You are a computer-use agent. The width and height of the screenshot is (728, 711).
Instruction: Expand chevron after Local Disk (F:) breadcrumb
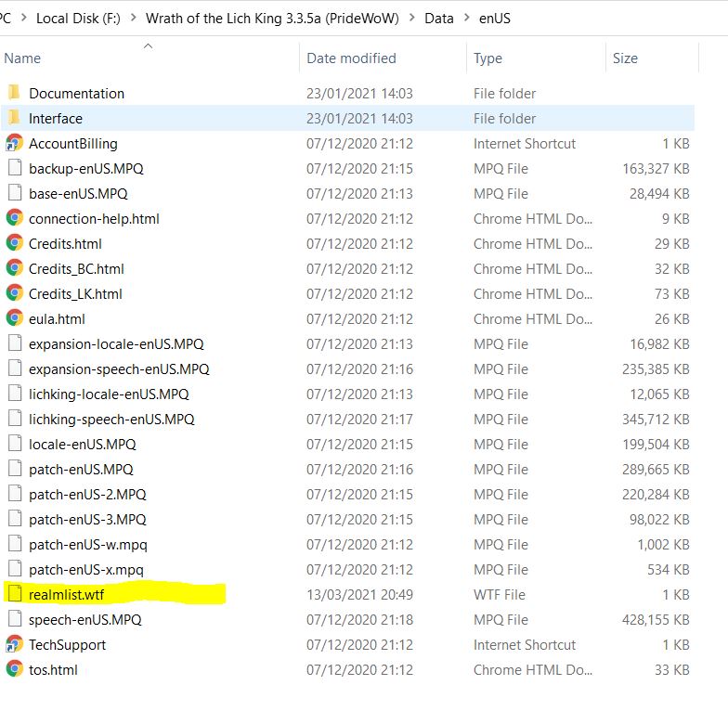pyautogui.click(x=134, y=18)
